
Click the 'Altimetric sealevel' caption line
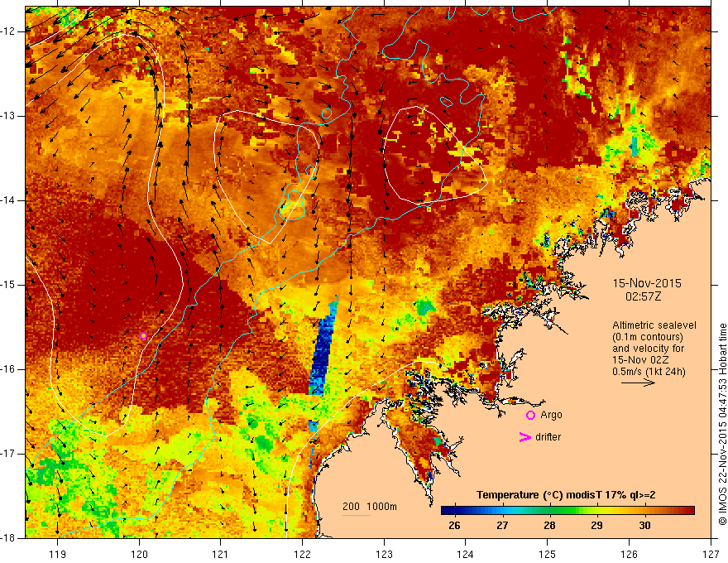(654, 325)
